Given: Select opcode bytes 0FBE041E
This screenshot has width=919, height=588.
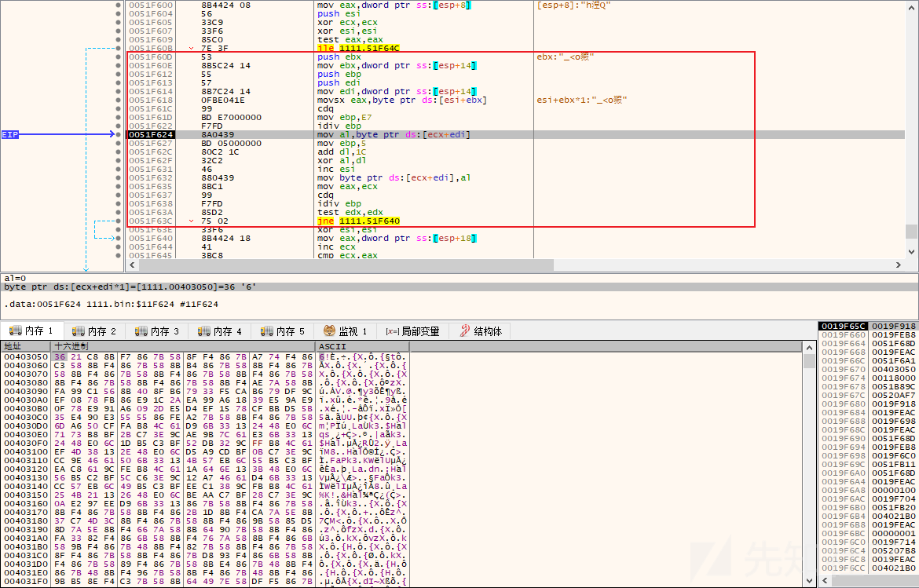Looking at the screenshot, I should 221,100.
